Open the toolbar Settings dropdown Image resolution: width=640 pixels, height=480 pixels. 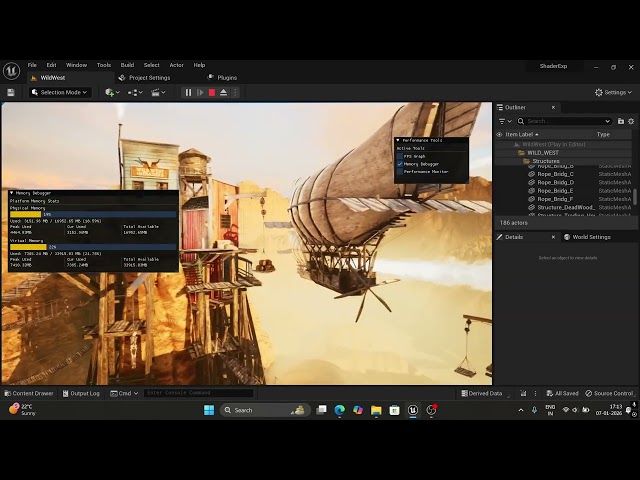[613, 93]
